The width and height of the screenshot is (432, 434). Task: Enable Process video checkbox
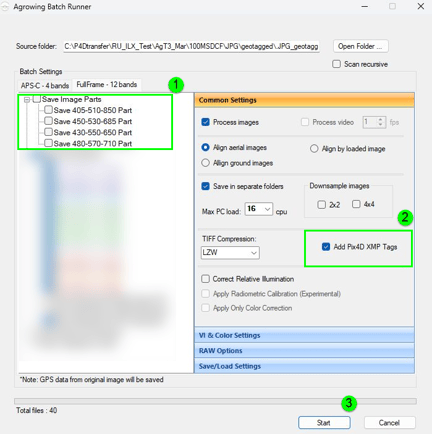tap(305, 122)
